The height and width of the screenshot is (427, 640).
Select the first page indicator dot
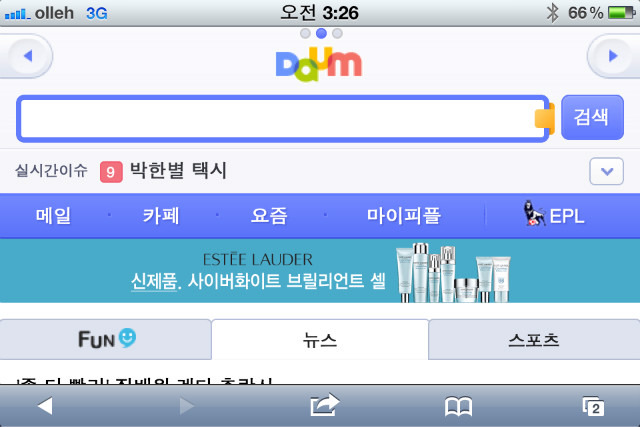(x=305, y=33)
